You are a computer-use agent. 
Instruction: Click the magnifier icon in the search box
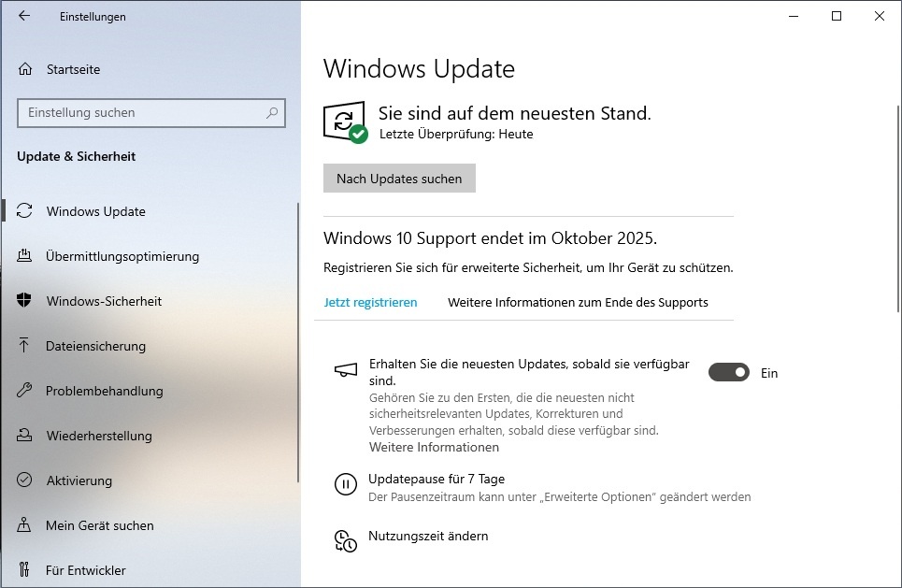272,113
